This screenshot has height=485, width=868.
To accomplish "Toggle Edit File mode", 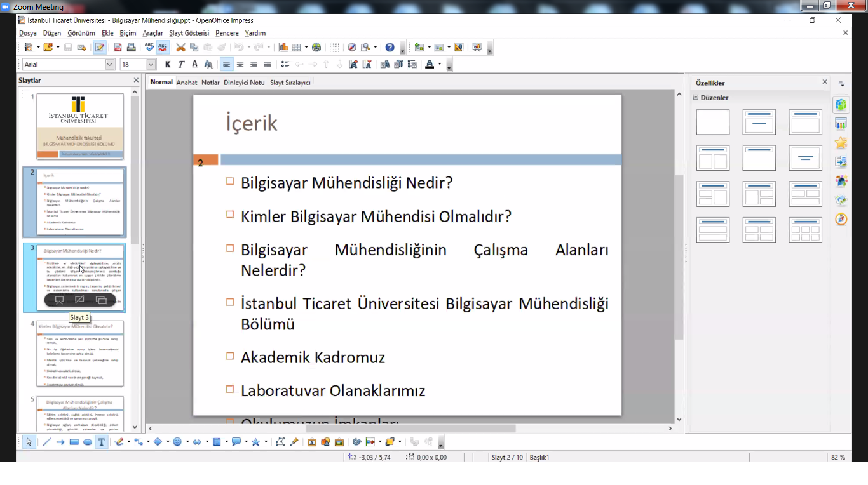I will click(100, 48).
